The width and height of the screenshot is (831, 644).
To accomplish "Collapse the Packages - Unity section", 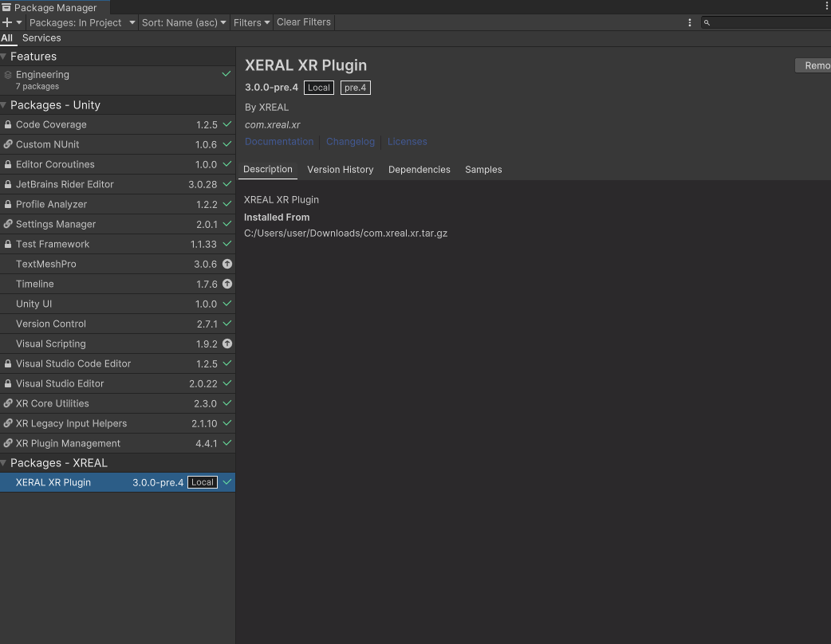I will (x=3, y=105).
